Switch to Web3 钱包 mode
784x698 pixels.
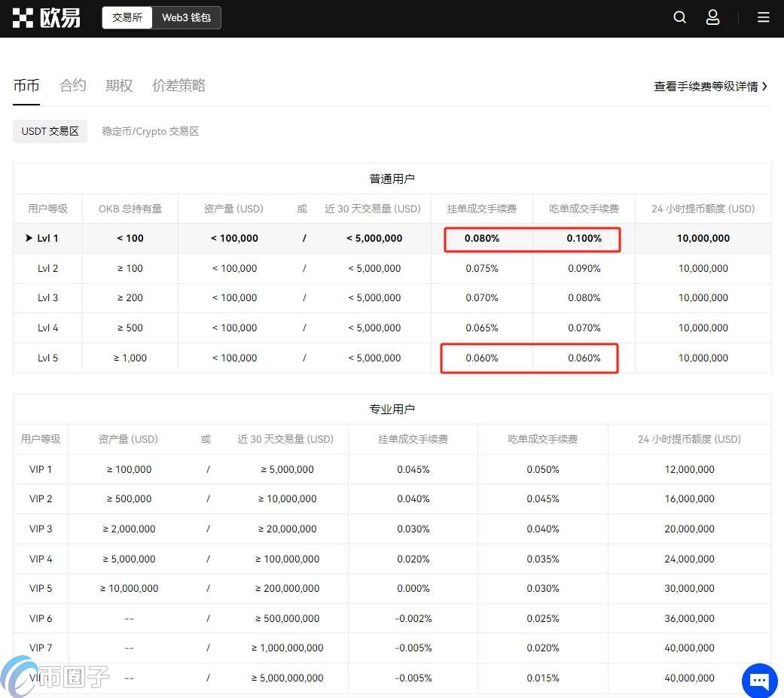pyautogui.click(x=186, y=17)
